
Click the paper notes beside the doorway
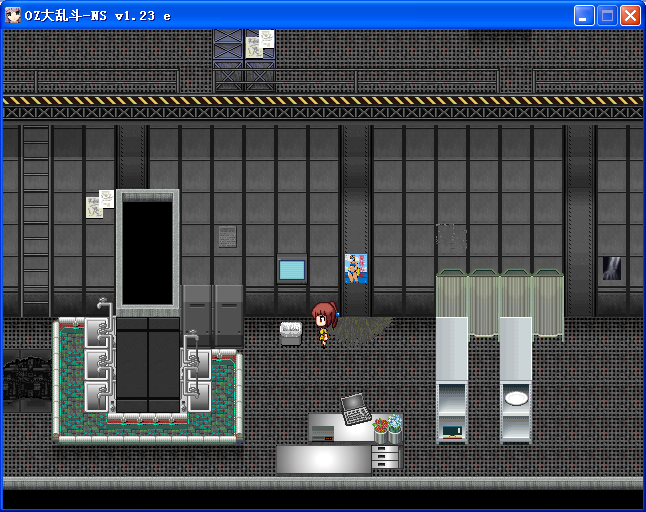100,203
